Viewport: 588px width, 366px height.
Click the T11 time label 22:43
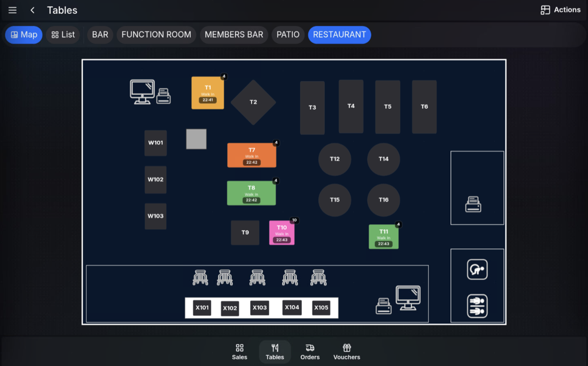[384, 244]
